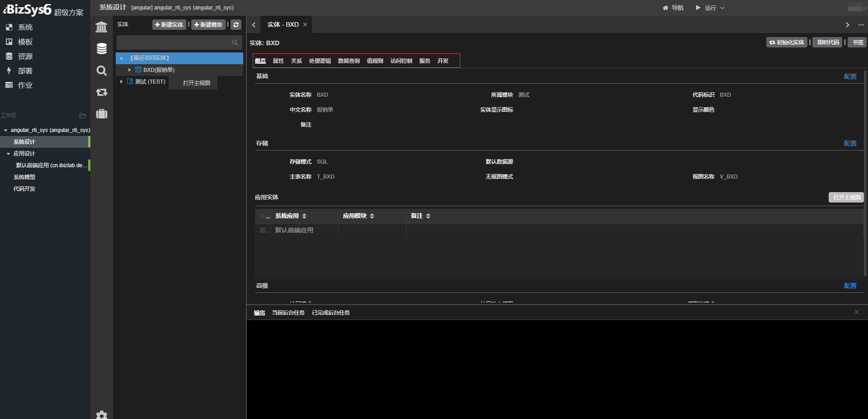Refresh the entity tree
Viewport: 868px width, 419px height.
coord(236,24)
